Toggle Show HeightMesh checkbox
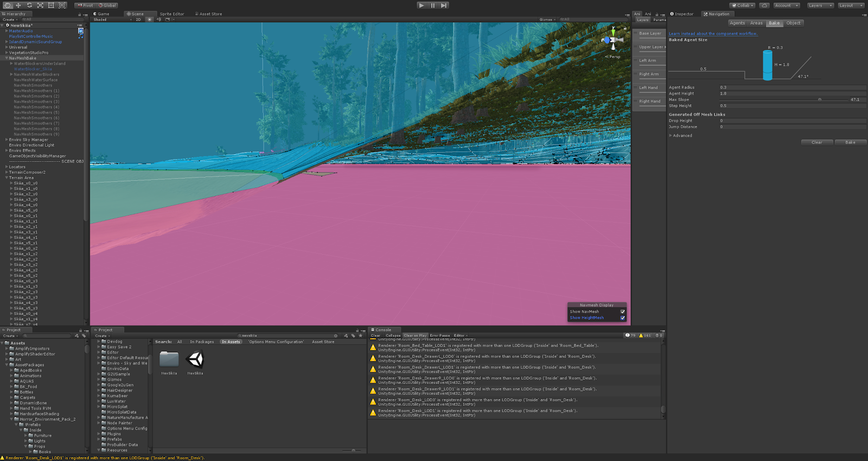Image resolution: width=868 pixels, height=461 pixels. [x=623, y=318]
